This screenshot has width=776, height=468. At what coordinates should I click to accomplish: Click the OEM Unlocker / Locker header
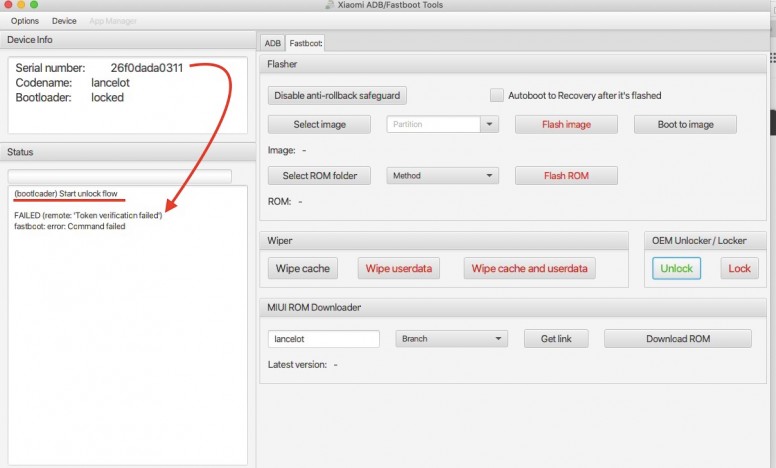[706, 240]
